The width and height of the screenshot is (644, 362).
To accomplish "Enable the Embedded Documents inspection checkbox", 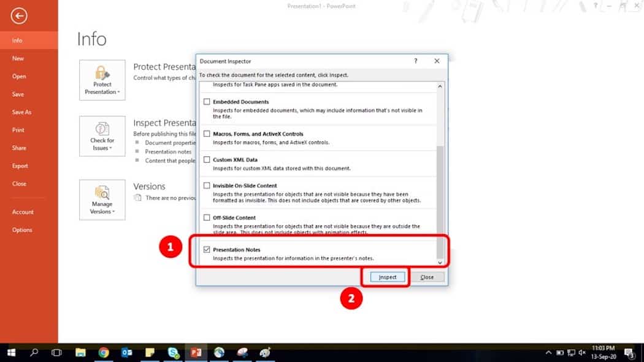I will tap(207, 101).
